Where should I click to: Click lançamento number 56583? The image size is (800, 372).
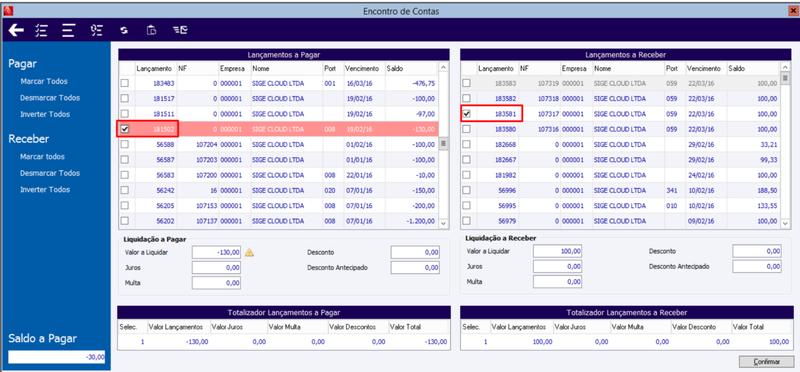[166, 176]
